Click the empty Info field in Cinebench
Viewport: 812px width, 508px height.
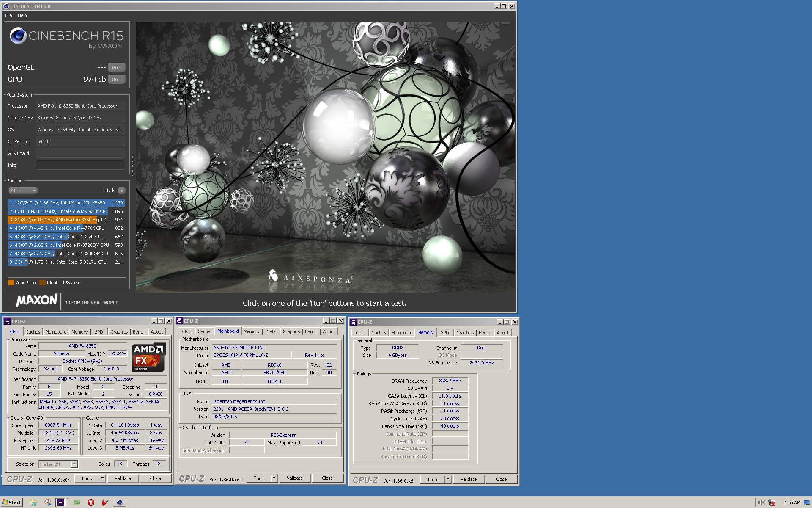click(80, 165)
